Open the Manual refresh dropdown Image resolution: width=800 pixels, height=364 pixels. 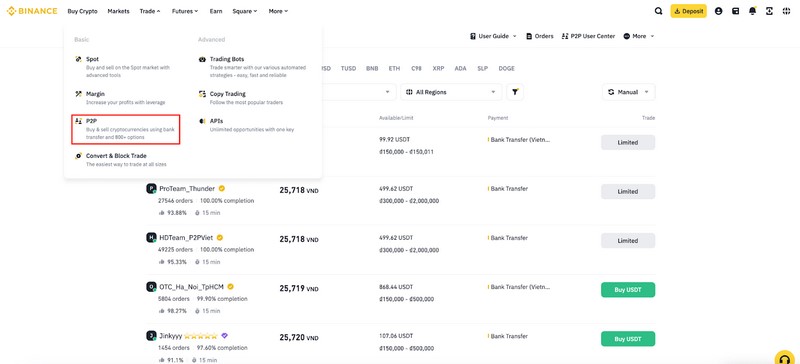(x=629, y=92)
